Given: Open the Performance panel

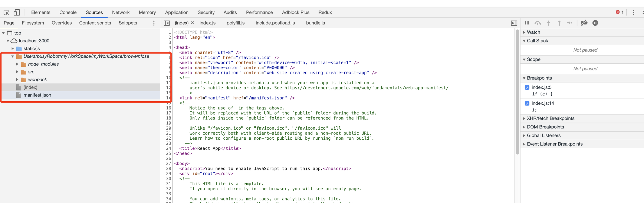Looking at the screenshot, I should click(259, 12).
